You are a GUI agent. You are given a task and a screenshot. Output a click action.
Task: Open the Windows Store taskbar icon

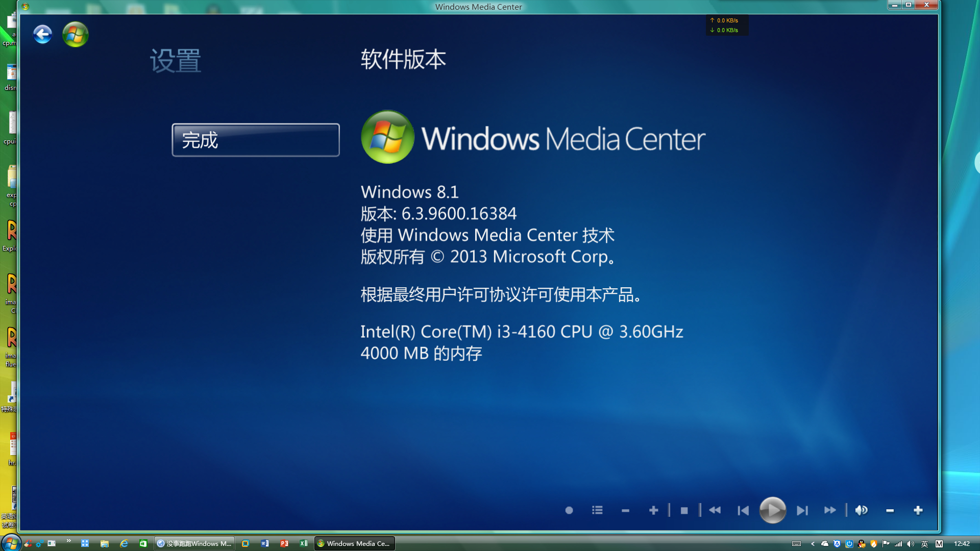(143, 543)
